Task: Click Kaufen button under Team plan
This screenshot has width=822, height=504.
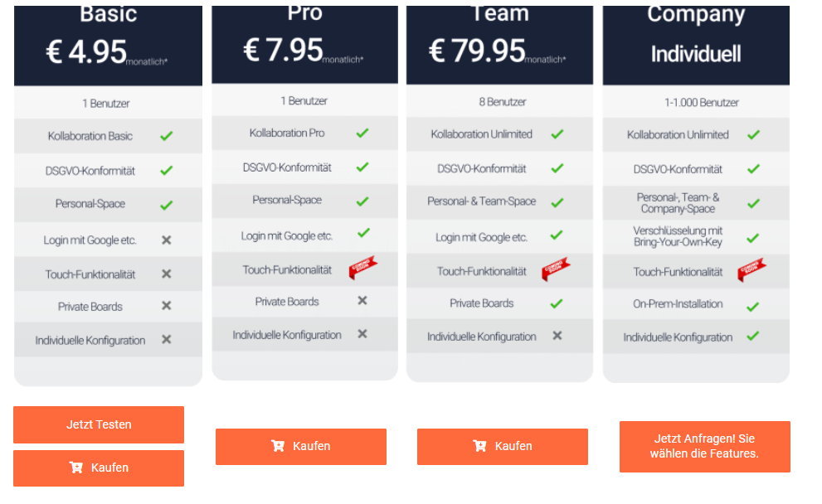Action: (502, 446)
